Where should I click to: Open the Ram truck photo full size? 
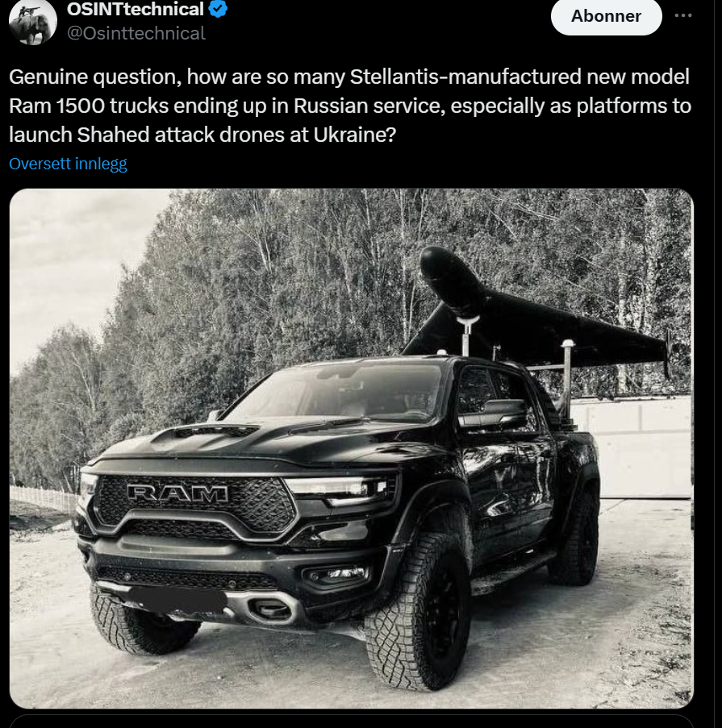(x=351, y=448)
